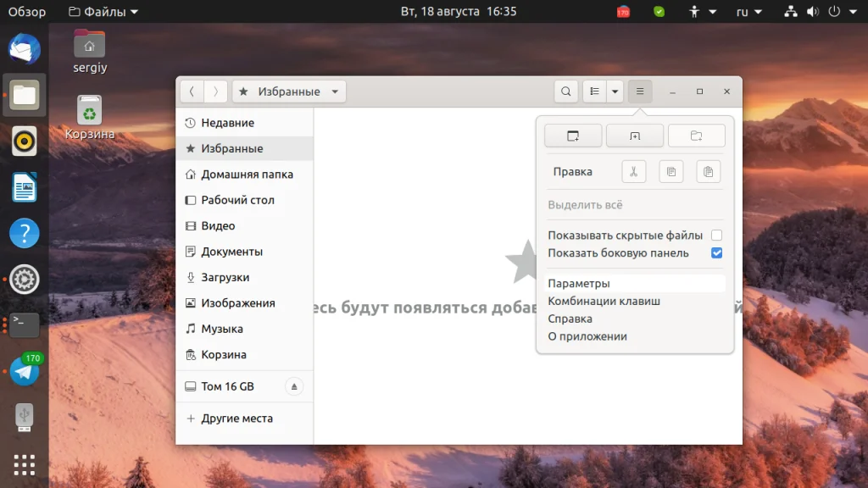
Task: Select О приложении menu entry
Action: coord(635,336)
